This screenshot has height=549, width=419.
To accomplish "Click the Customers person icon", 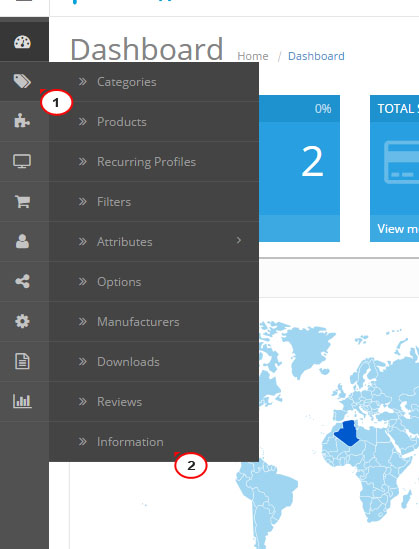I will [22, 241].
